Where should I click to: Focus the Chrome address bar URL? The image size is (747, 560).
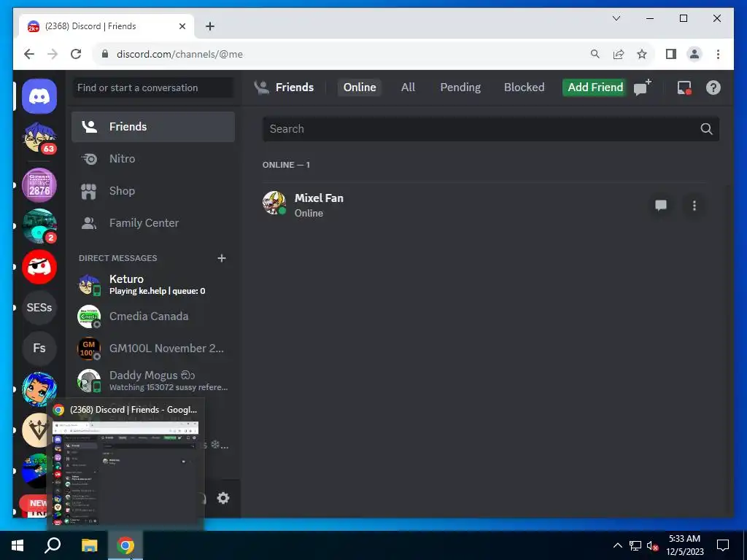point(179,54)
